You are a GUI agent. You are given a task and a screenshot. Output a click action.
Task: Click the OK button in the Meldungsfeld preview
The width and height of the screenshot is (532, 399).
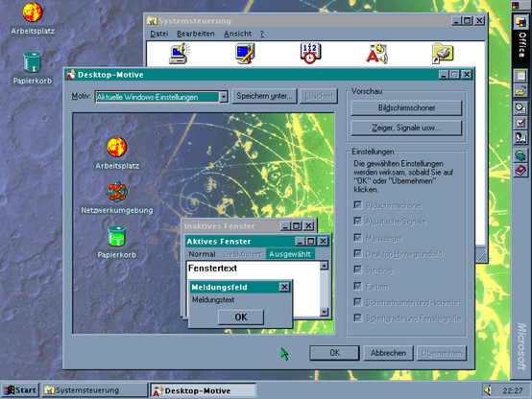click(241, 317)
